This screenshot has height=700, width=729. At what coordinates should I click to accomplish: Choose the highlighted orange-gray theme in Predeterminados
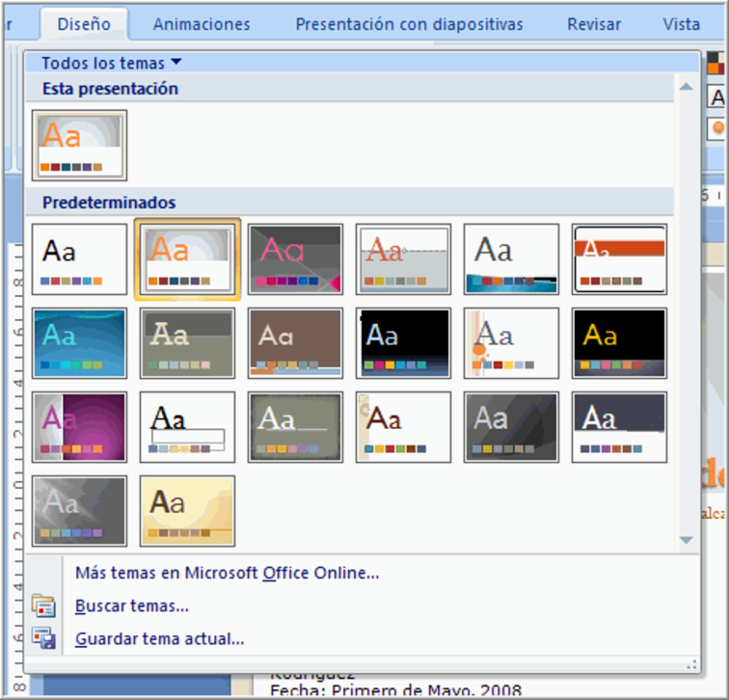click(x=187, y=259)
